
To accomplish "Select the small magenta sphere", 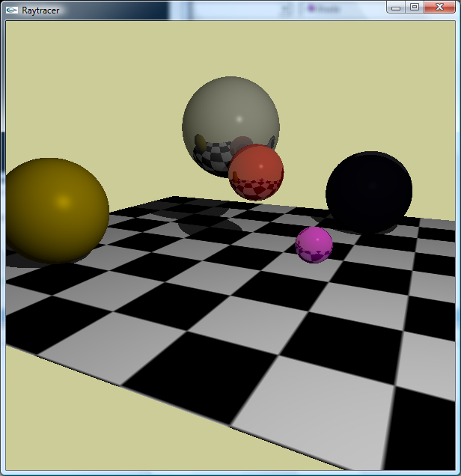I will [x=314, y=245].
